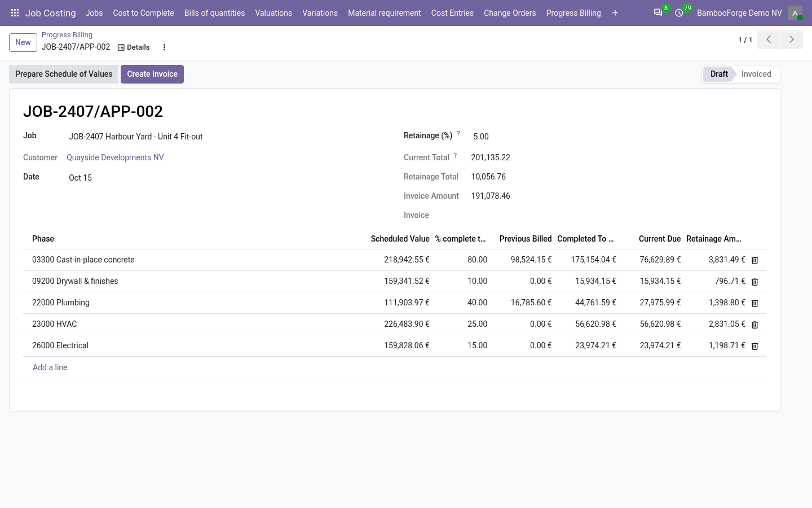Image resolution: width=812 pixels, height=508 pixels.
Task: Open the Valuations menu
Action: click(x=273, y=13)
